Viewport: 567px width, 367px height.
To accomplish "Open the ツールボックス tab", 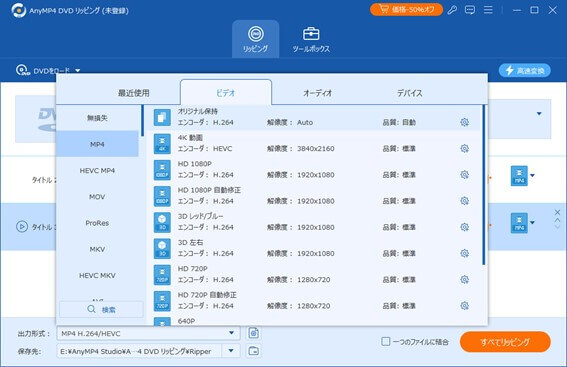I will [311, 39].
